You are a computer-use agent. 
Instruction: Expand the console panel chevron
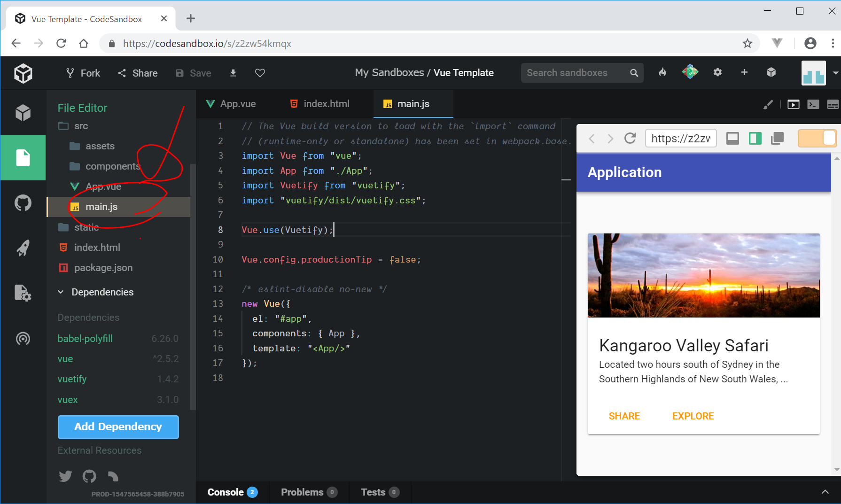825,492
